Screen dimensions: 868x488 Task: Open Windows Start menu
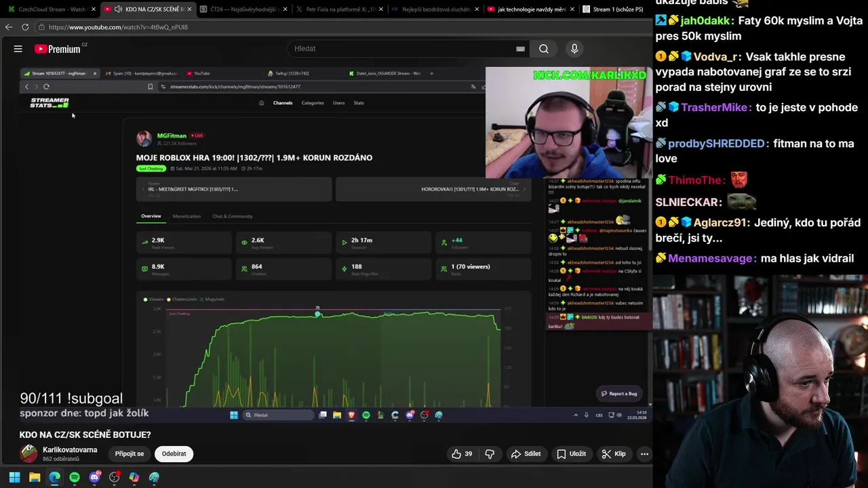[14, 477]
